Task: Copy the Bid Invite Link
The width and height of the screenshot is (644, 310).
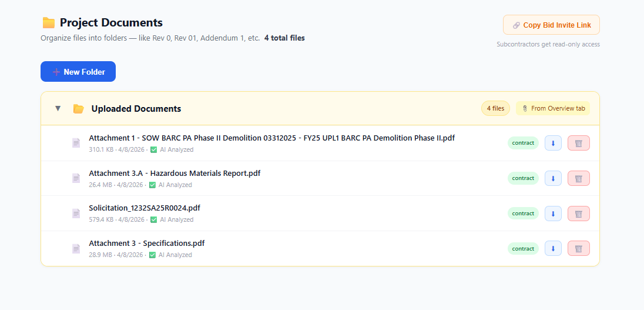Action: click(x=551, y=25)
